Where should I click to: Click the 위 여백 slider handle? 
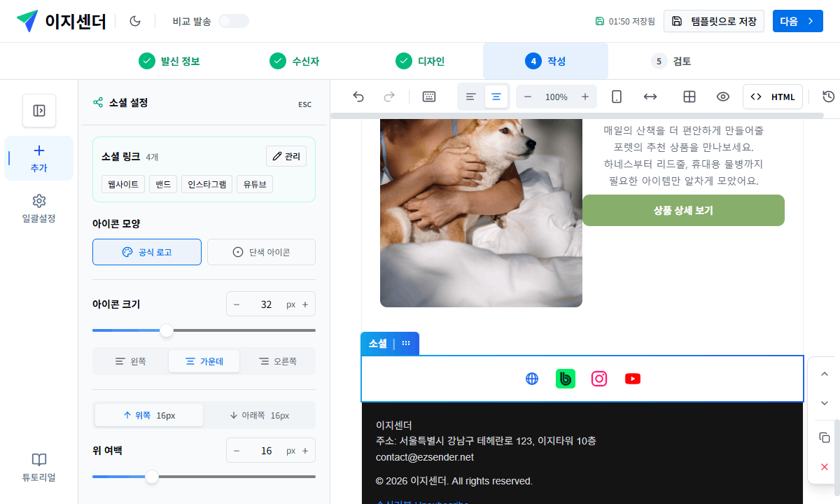(152, 477)
